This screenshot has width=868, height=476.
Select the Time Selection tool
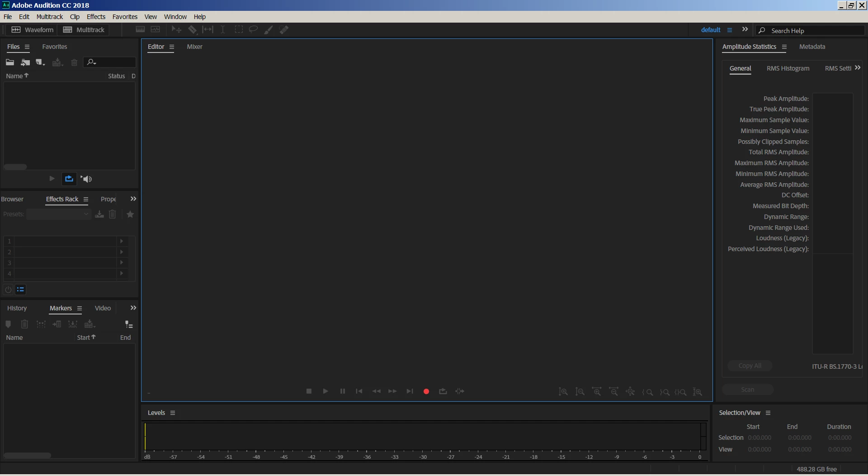point(223,30)
